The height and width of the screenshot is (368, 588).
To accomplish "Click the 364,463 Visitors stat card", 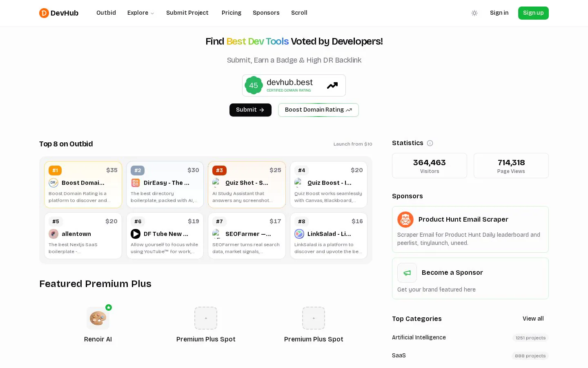I will 430,166.
